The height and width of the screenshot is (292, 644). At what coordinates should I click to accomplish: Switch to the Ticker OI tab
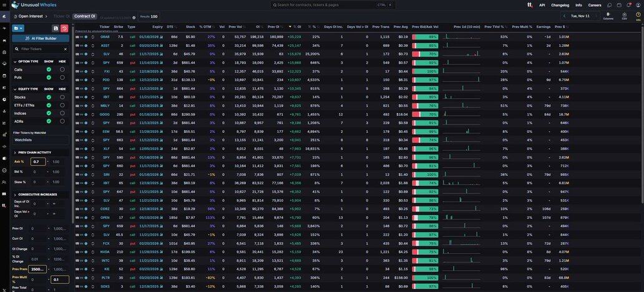click(x=61, y=16)
